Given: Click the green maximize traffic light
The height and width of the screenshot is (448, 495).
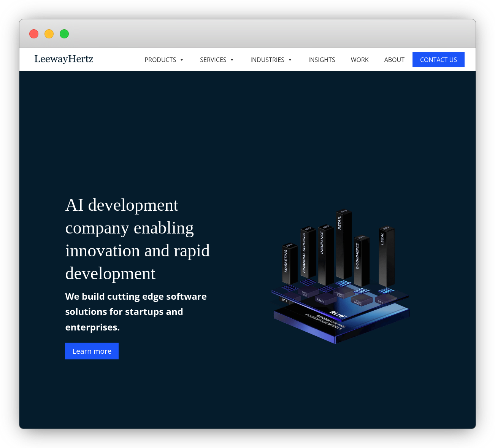Looking at the screenshot, I should tap(64, 34).
